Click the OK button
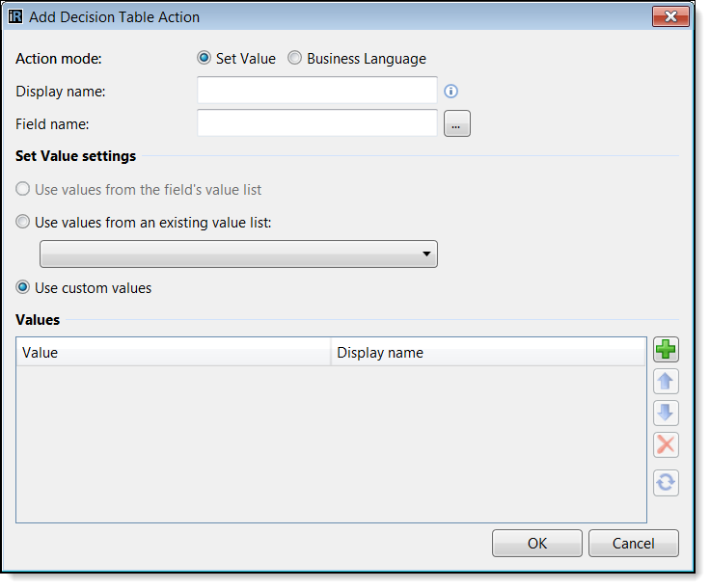This screenshot has height=588, width=710. (x=537, y=544)
